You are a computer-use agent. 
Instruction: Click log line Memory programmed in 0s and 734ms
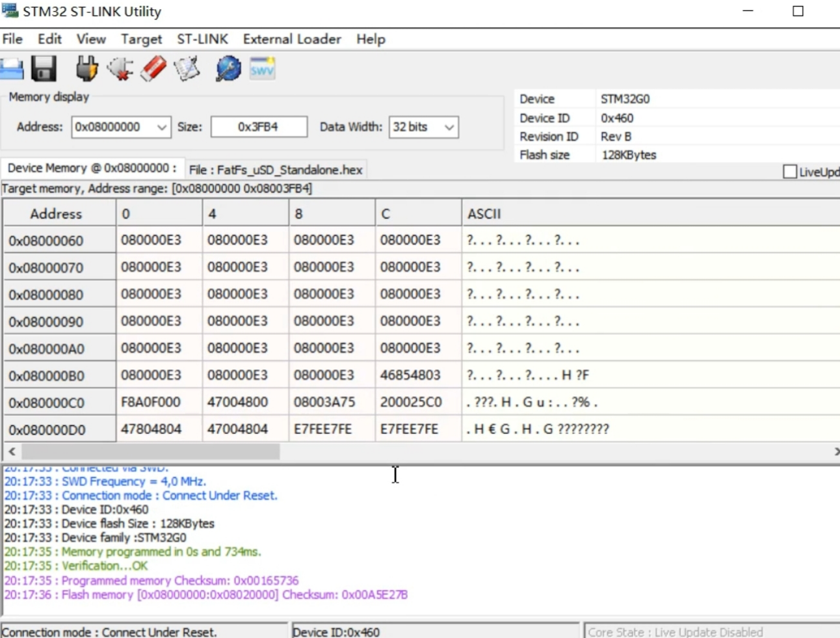click(x=133, y=552)
